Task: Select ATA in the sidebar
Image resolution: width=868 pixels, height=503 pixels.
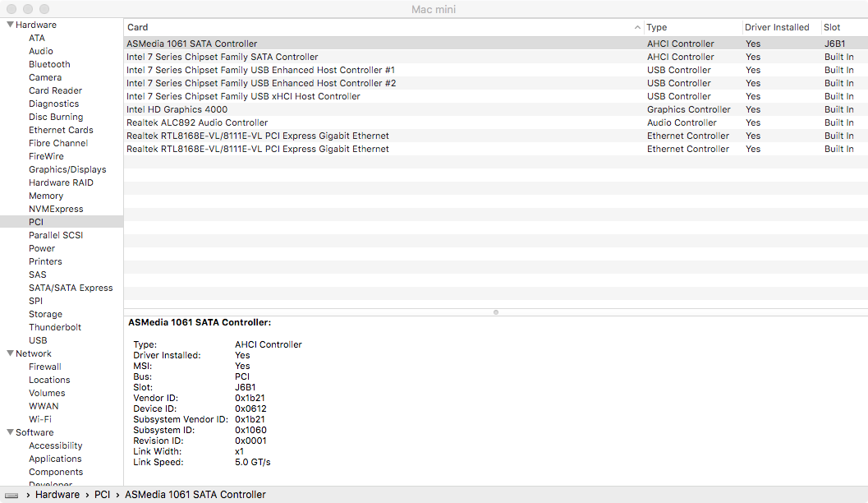Action: (37, 38)
